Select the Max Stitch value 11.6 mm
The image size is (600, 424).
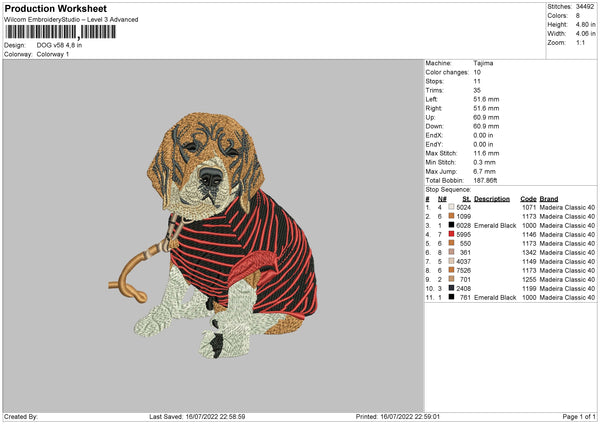[486, 153]
